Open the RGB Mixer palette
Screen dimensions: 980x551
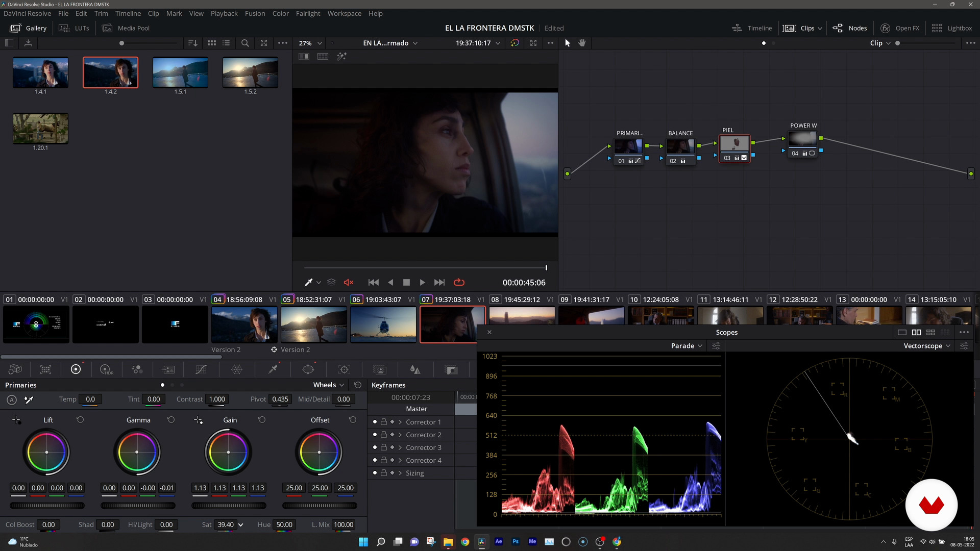[x=137, y=369]
